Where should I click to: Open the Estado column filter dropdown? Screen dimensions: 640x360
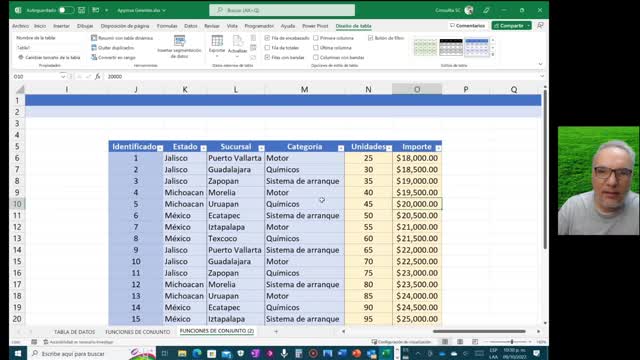[x=203, y=148]
